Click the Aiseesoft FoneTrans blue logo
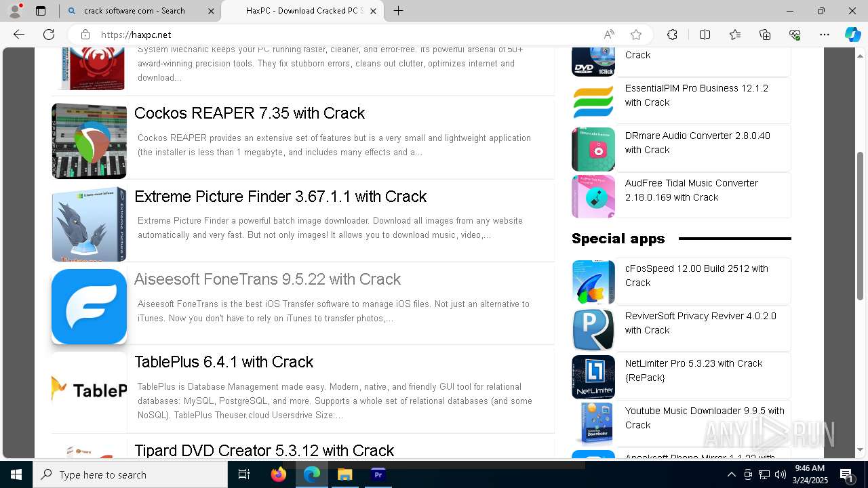The image size is (868, 488). click(90, 307)
